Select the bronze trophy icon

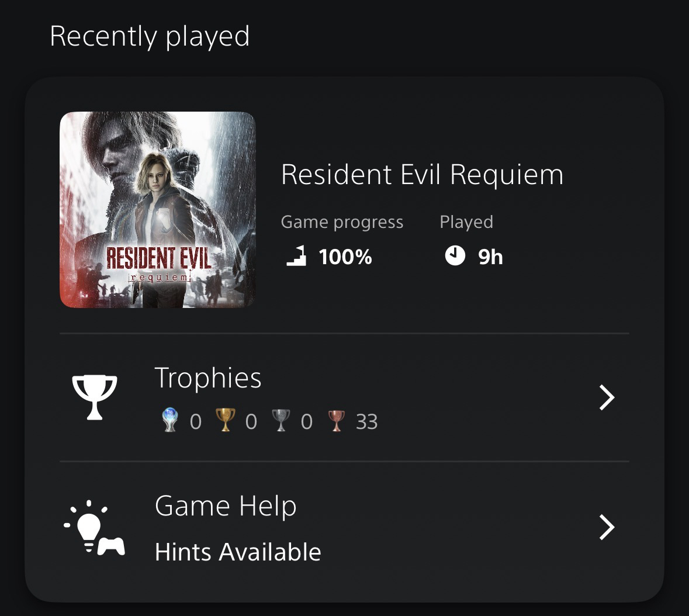(336, 421)
